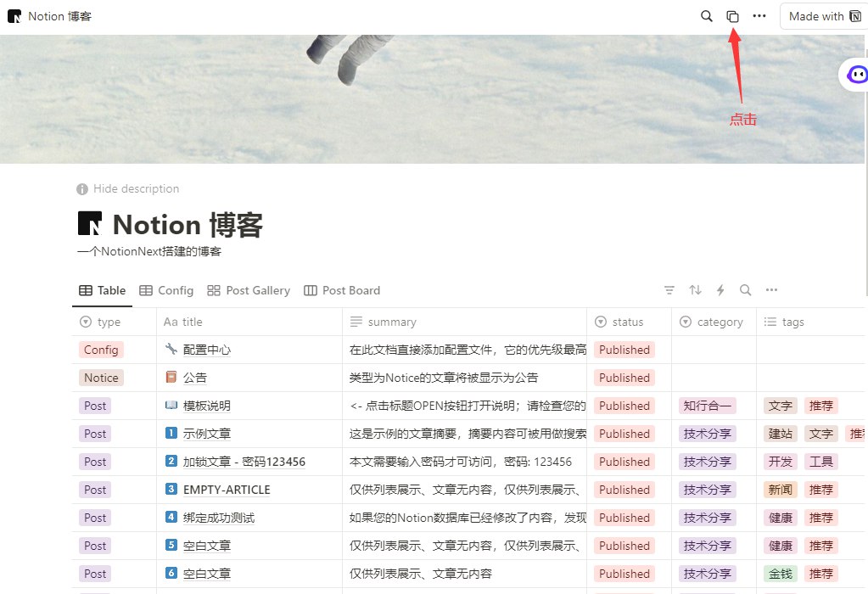Click the 文字 tag in 模板说明 row
Screen dimensions: 868x594
(781, 406)
